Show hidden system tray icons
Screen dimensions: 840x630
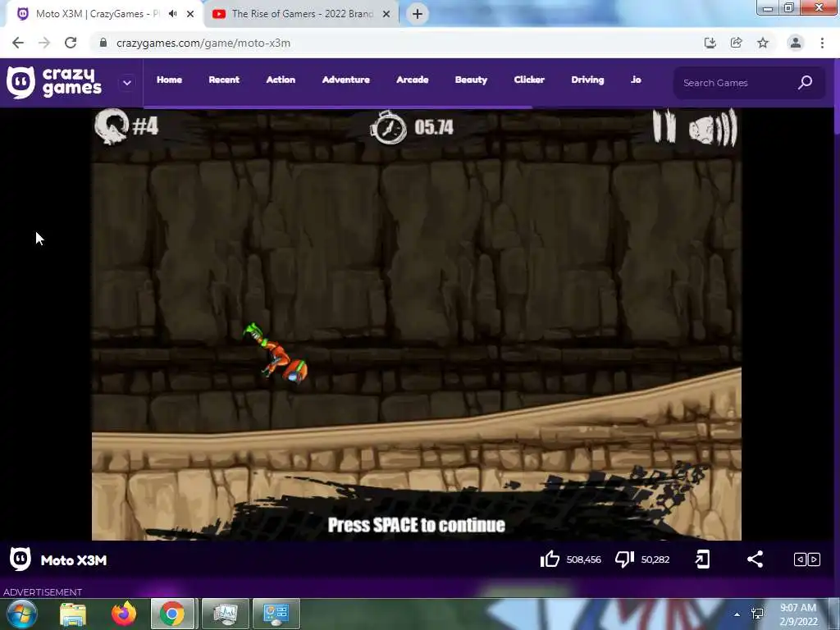tap(737, 614)
